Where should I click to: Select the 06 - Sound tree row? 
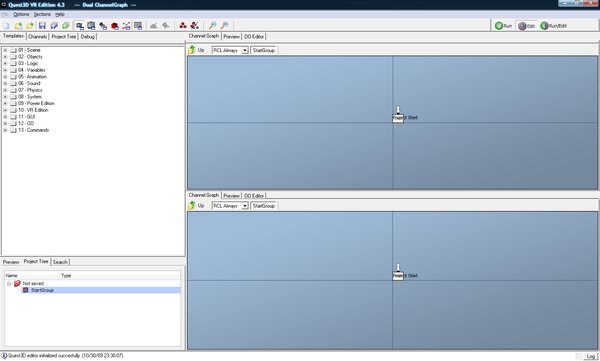pos(29,83)
